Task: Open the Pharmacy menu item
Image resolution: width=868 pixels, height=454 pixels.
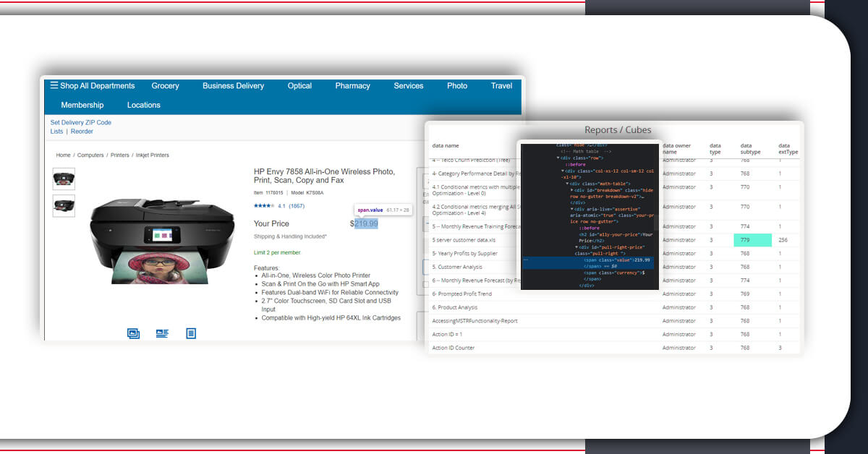Action: tap(352, 85)
